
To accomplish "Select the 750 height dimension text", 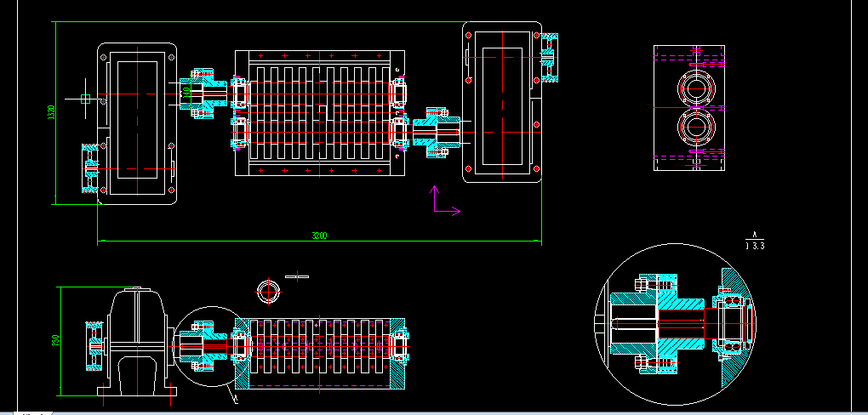I will tap(56, 341).
